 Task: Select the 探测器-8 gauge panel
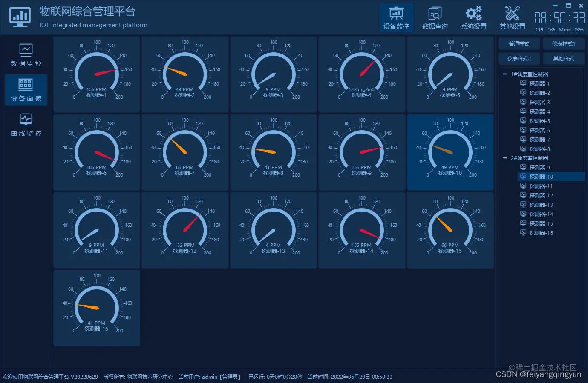click(x=274, y=152)
